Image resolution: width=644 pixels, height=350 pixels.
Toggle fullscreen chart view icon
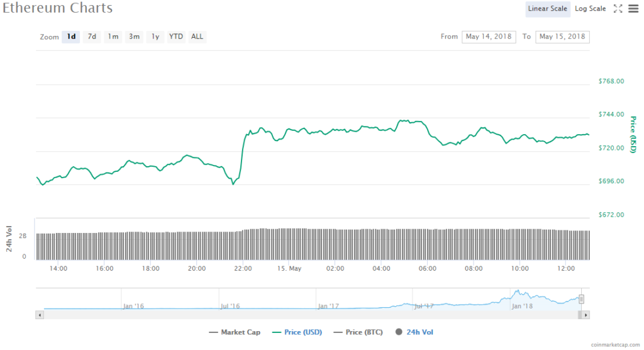click(x=618, y=8)
